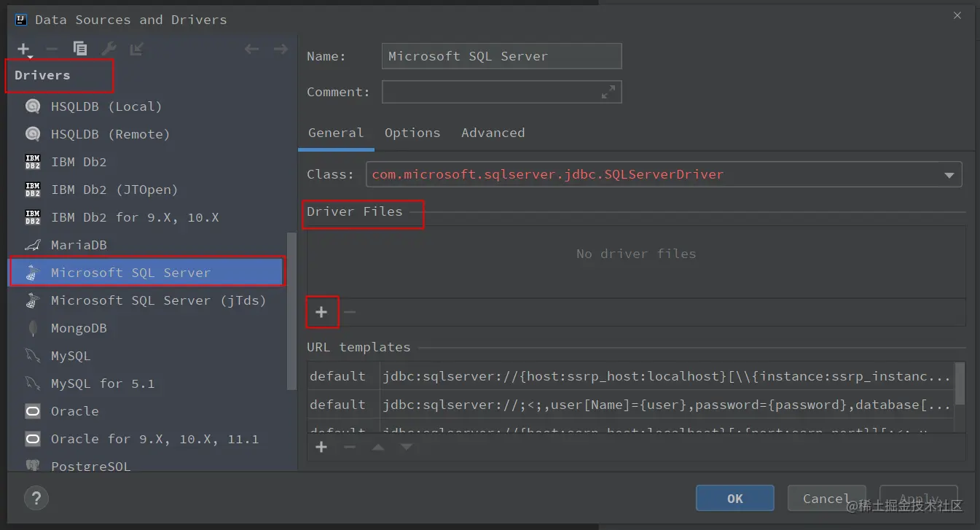Click the MariaDB seal icon
980x530 pixels.
coord(33,245)
